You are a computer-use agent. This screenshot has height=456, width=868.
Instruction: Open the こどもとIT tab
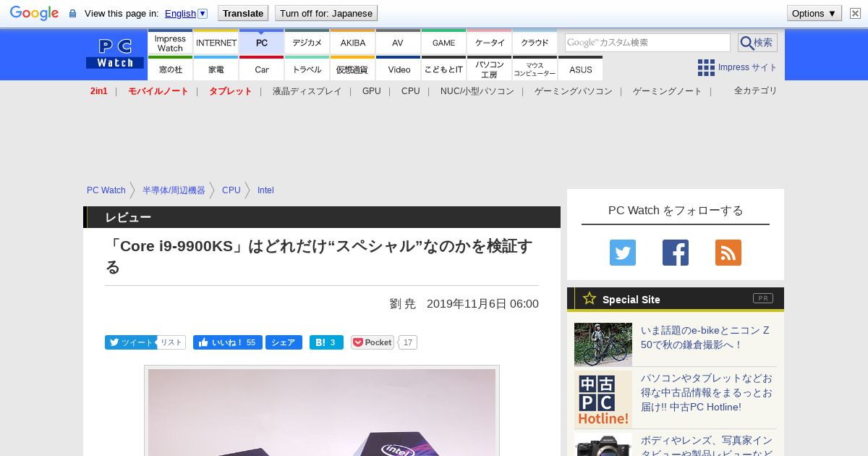coord(444,69)
